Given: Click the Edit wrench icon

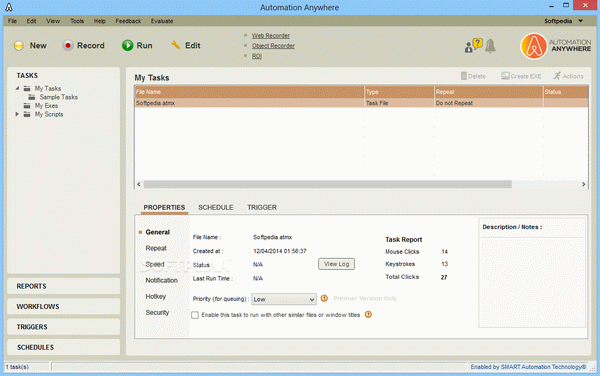Looking at the screenshot, I should 176,45.
